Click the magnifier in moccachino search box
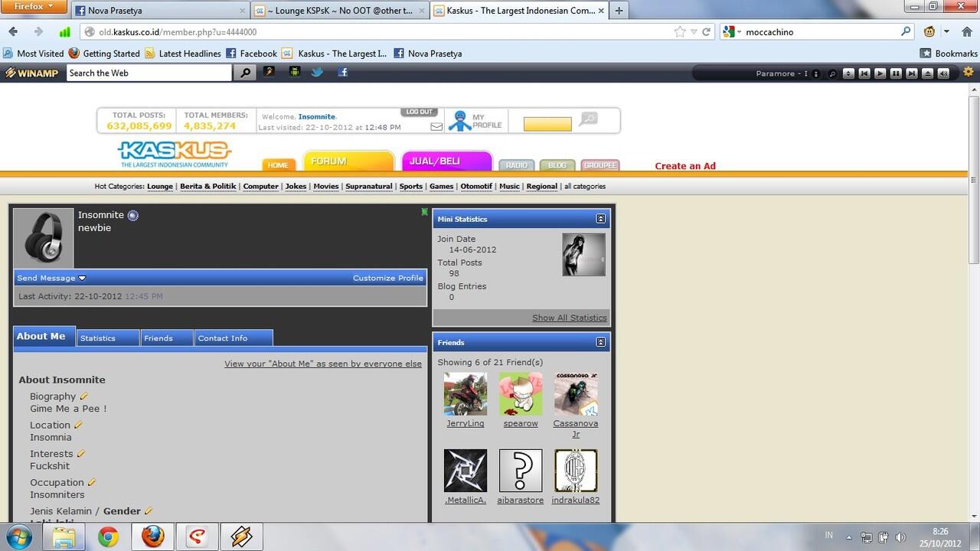The height and width of the screenshot is (551, 980). pos(906,32)
